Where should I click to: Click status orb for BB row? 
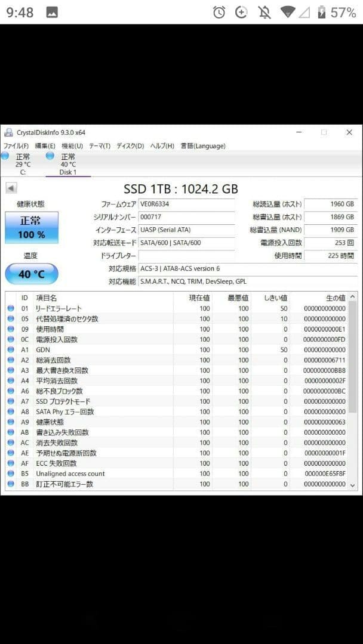(11, 484)
